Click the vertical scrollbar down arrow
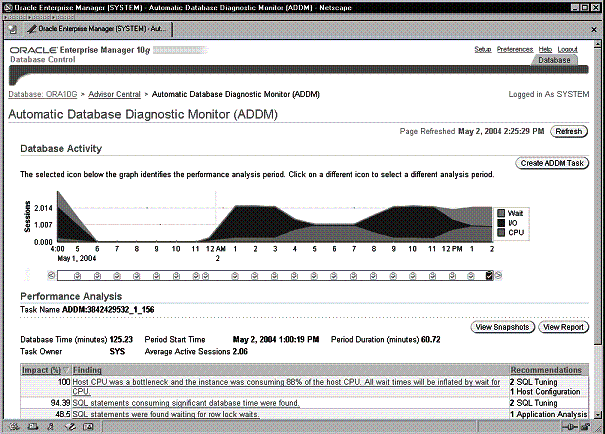605x434 pixels. pos(597,415)
